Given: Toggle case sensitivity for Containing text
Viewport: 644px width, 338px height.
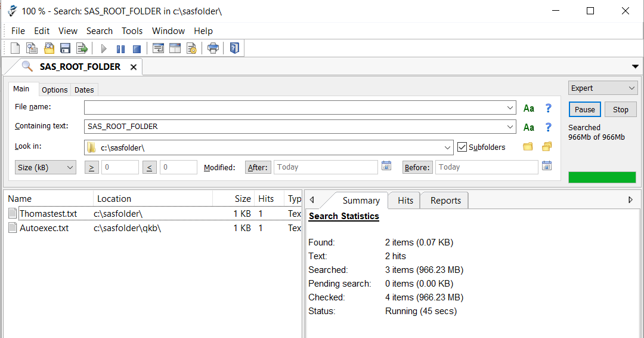Looking at the screenshot, I should 528,127.
